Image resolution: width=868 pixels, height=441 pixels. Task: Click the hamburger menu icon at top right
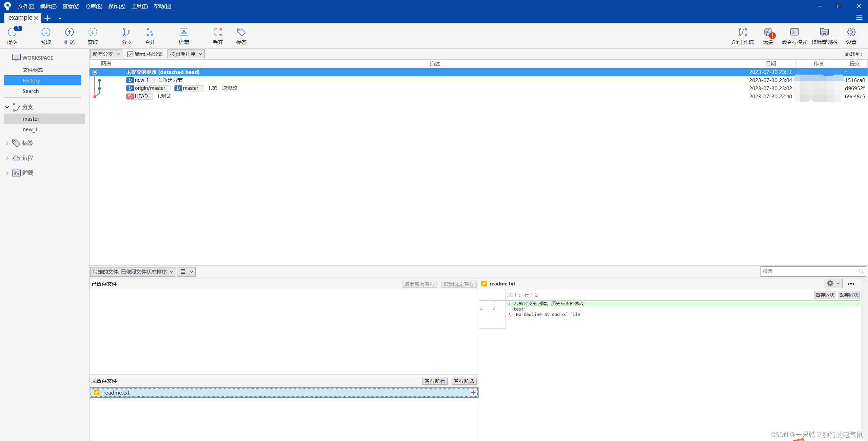coord(859,17)
